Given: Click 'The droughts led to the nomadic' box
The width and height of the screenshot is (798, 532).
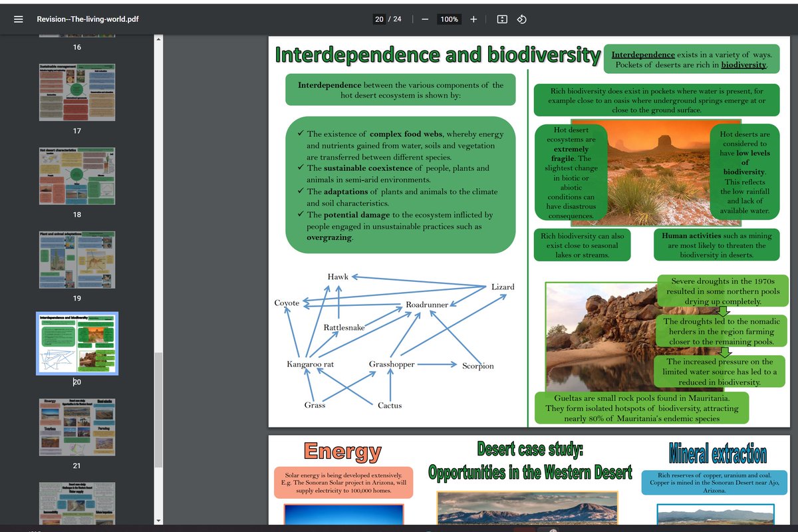Looking at the screenshot, I should click(x=723, y=331).
